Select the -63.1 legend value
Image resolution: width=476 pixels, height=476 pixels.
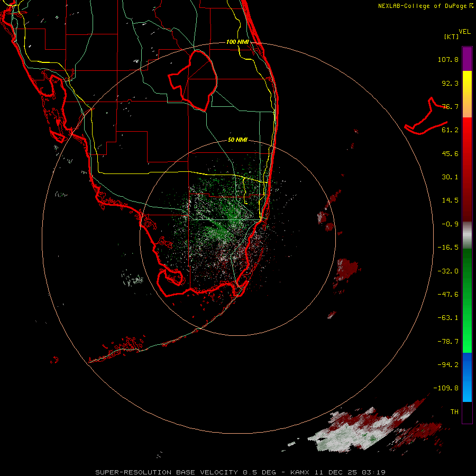coord(448,318)
